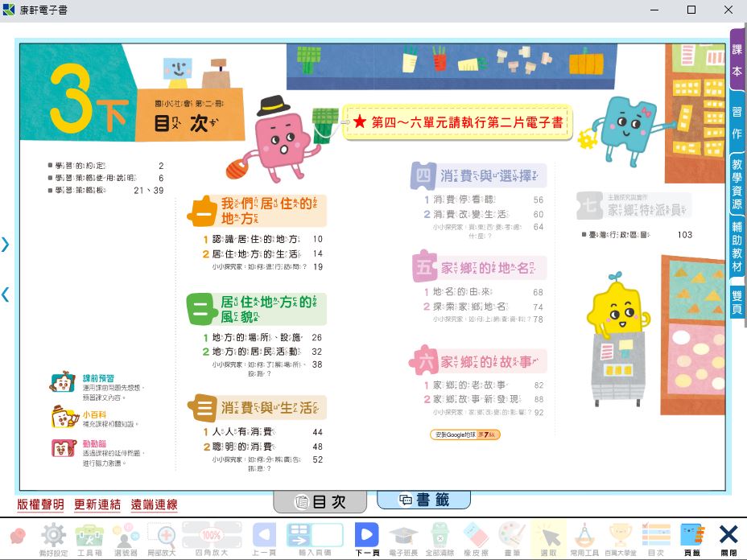Click the red 第四~六單元 second disc notice

tap(457, 122)
